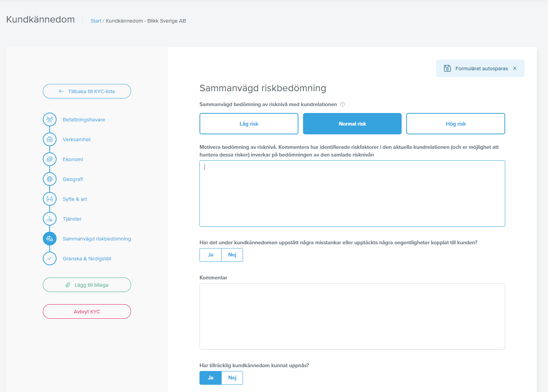Click the Verksamhet briefcase icon
The width and height of the screenshot is (548, 392).
click(x=50, y=139)
